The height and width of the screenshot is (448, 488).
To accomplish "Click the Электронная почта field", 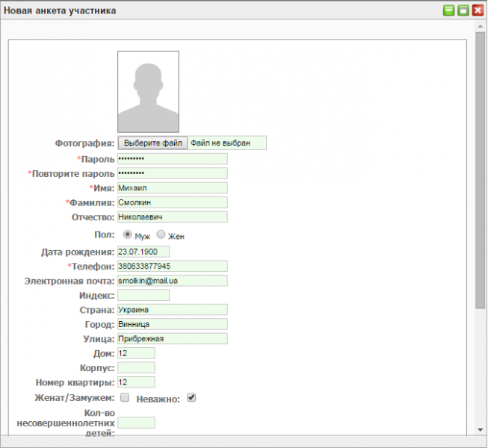I will coord(172,281).
